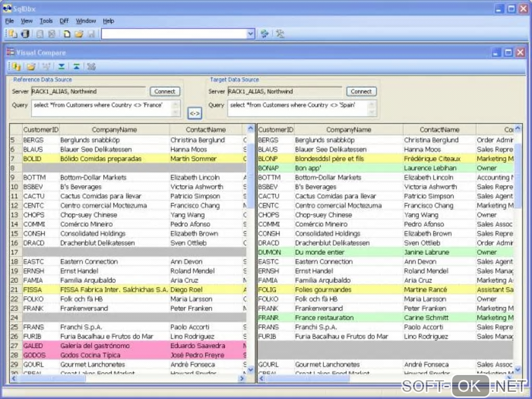Select row number 27 header in left grid
532x399 pixels.
(16, 346)
